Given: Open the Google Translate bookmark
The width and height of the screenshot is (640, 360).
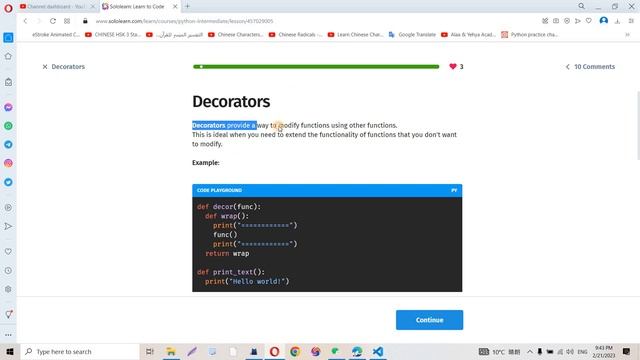Looking at the screenshot, I should pos(412,35).
